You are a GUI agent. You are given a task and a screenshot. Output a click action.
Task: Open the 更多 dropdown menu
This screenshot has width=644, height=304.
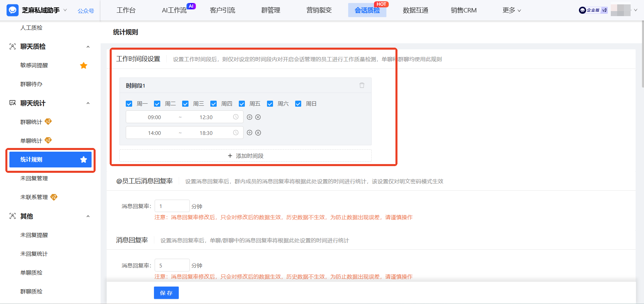[x=511, y=10]
